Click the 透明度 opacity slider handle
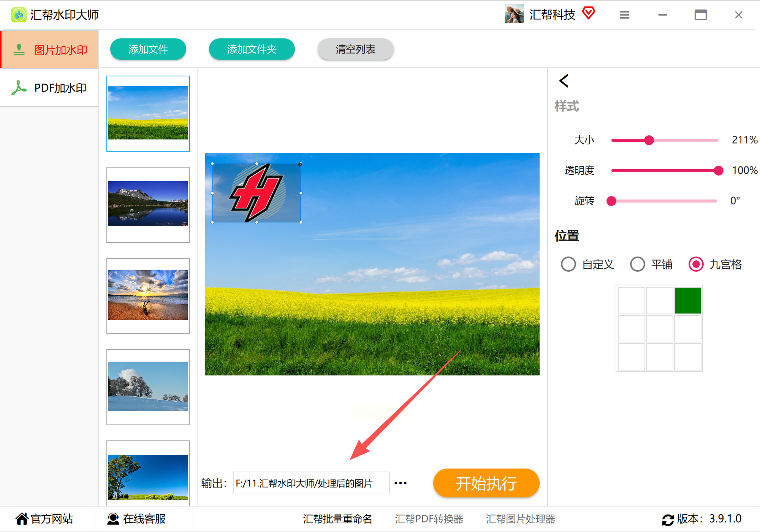Image resolution: width=760 pixels, height=532 pixels. [718, 171]
